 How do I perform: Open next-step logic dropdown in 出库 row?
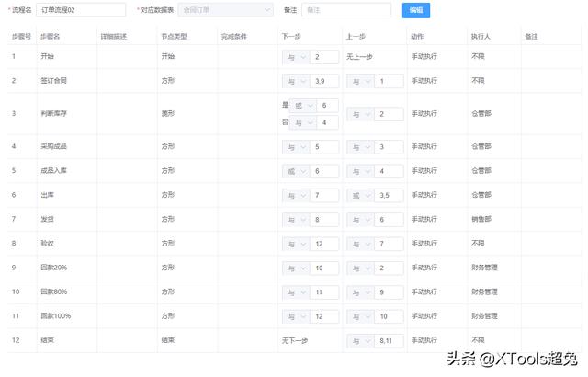pos(296,196)
